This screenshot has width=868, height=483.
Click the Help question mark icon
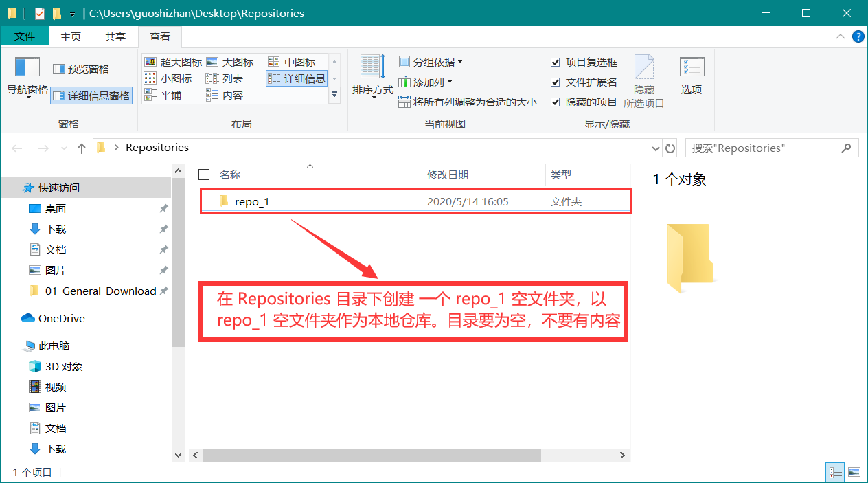click(858, 36)
